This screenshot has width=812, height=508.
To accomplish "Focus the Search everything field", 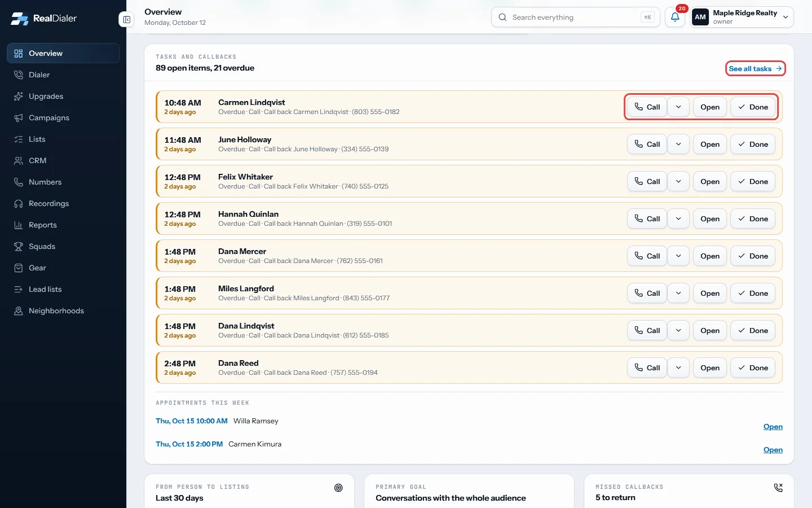I will coord(576,17).
